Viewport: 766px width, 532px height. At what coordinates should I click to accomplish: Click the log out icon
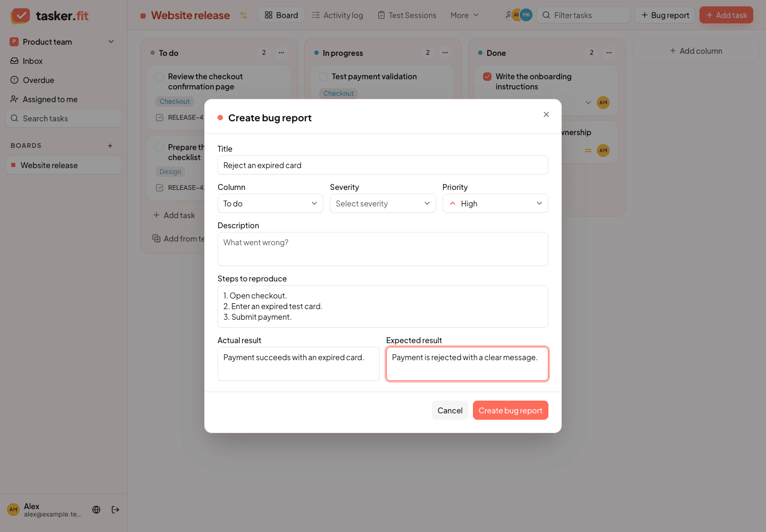click(115, 510)
